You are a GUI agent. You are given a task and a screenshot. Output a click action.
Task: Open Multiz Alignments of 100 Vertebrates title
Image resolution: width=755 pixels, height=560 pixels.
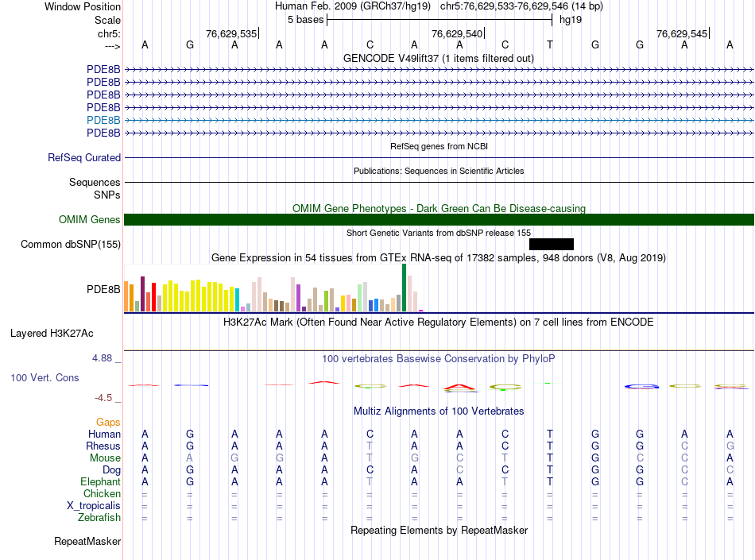(439, 411)
